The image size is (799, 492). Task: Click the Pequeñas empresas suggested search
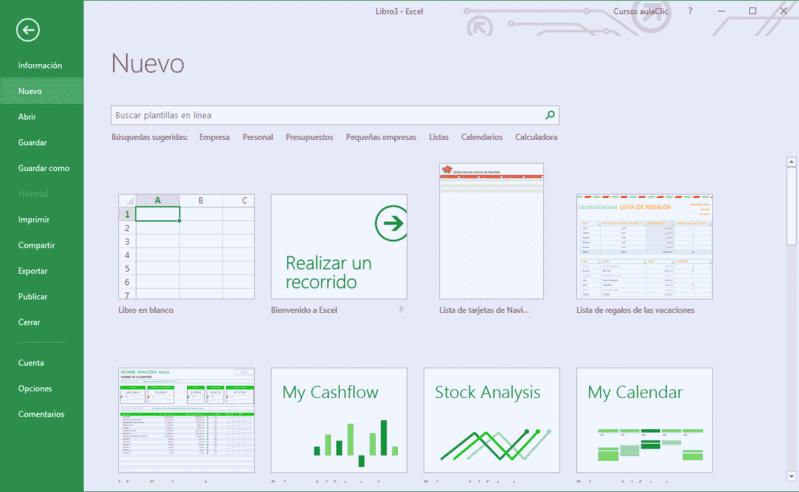coord(381,137)
